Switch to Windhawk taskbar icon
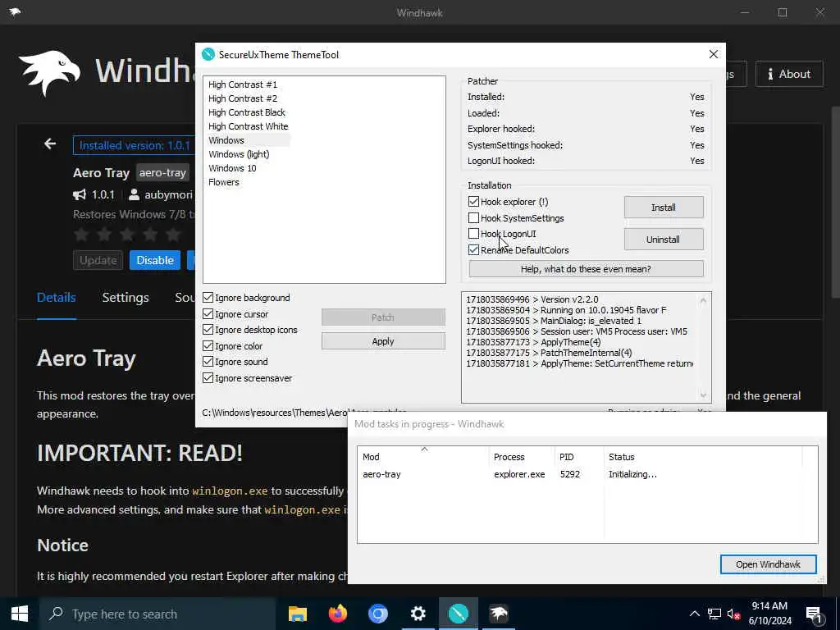The image size is (840, 630). tap(498, 614)
